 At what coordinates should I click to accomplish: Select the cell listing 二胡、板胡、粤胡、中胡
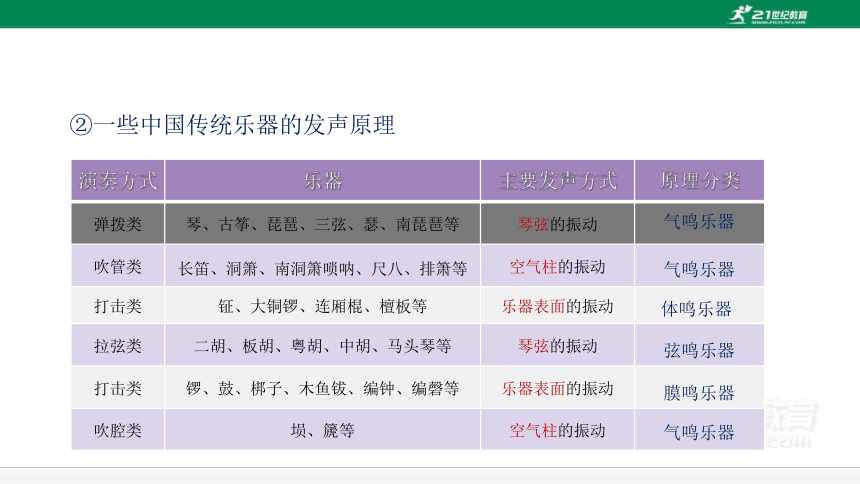point(322,346)
